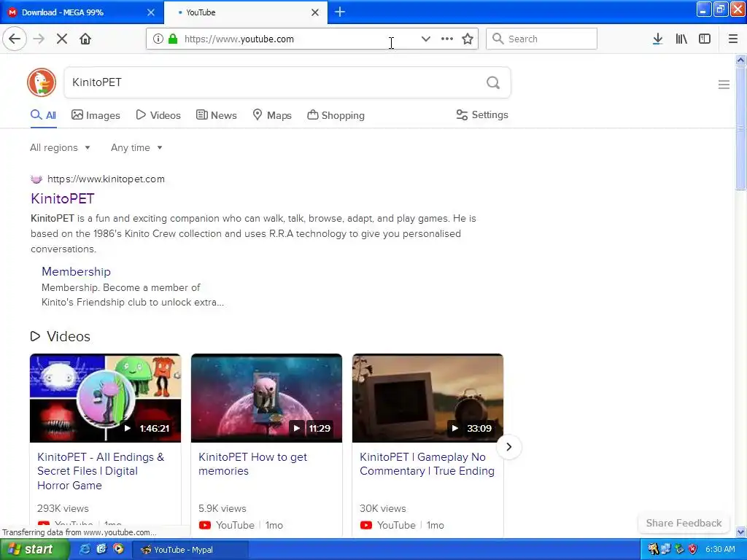Play the 33:09 video thumbnail
Image resolution: width=747 pixels, height=560 pixels.
(427, 398)
